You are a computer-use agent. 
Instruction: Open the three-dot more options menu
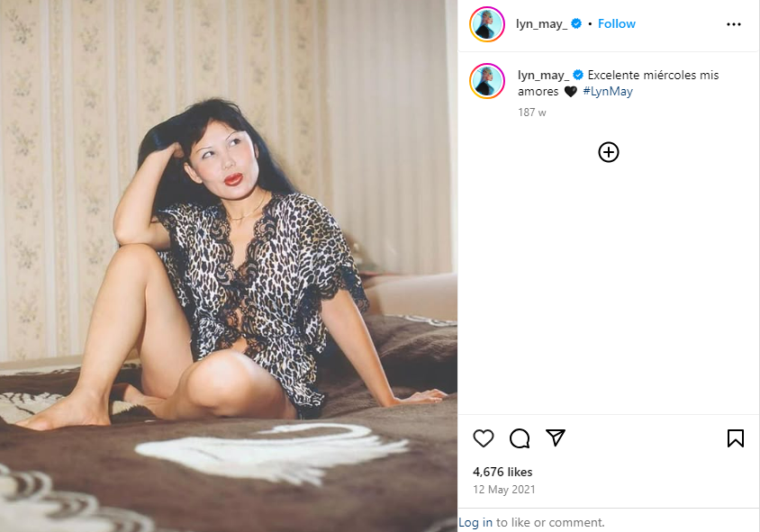(x=734, y=24)
